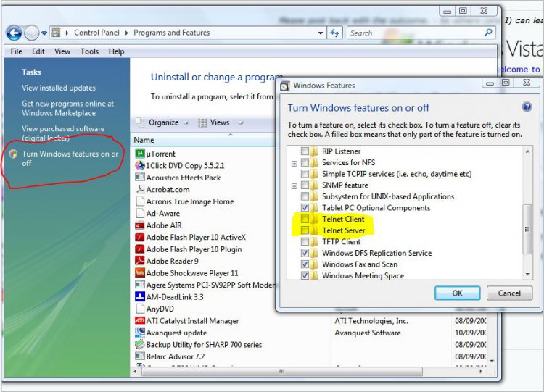Open Get new programs online link
Image resolution: width=544 pixels, height=392 pixels.
[x=67, y=108]
